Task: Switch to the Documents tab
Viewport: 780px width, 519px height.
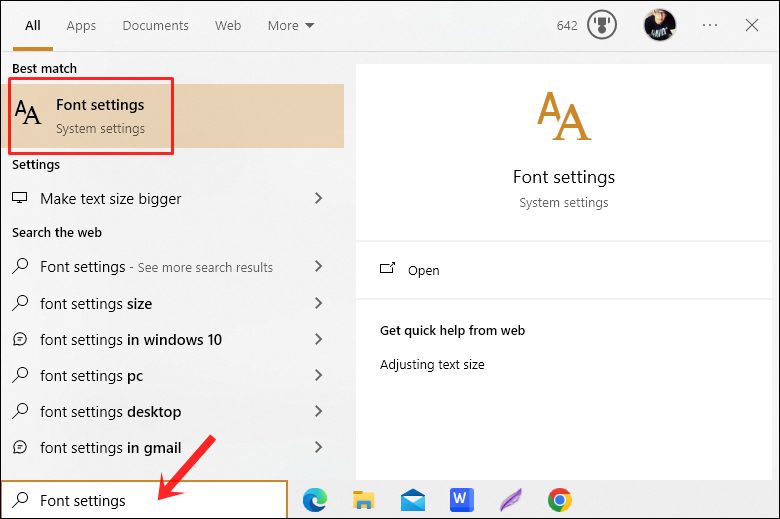Action: coord(156,25)
